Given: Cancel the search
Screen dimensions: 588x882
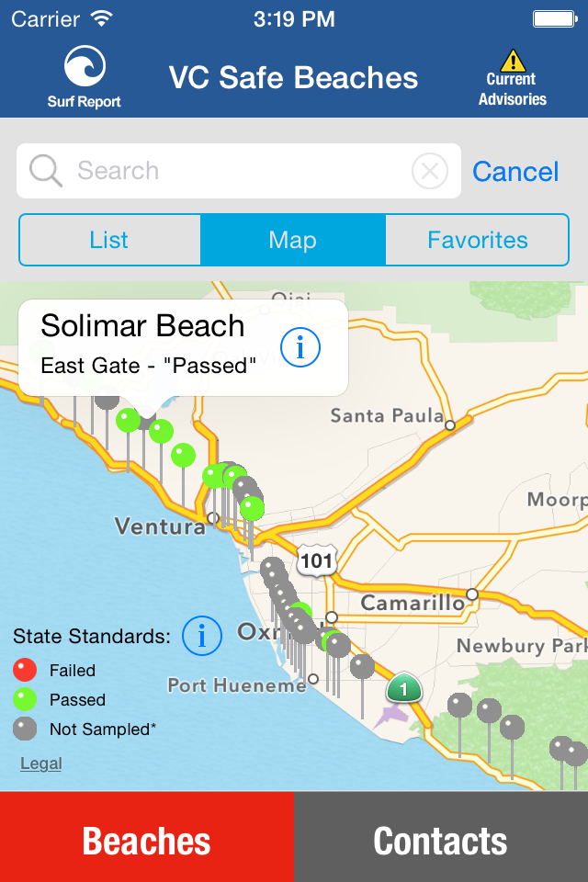Looking at the screenshot, I should (515, 172).
